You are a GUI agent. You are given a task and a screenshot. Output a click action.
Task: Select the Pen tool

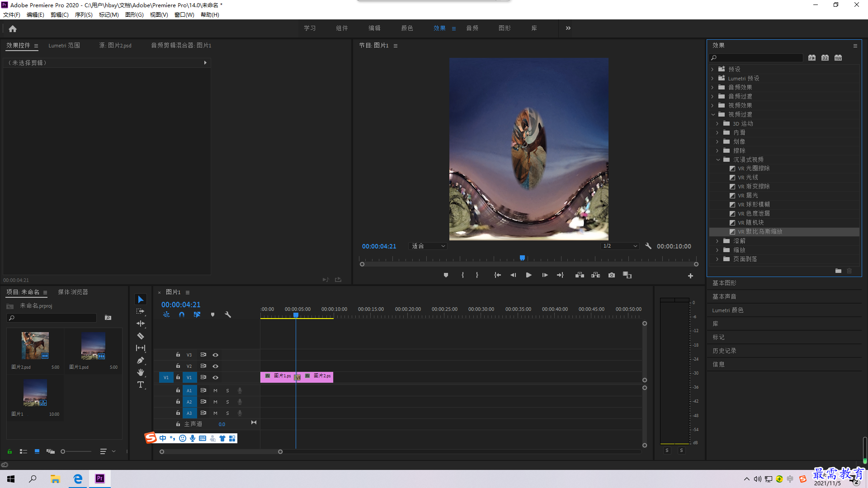(141, 360)
